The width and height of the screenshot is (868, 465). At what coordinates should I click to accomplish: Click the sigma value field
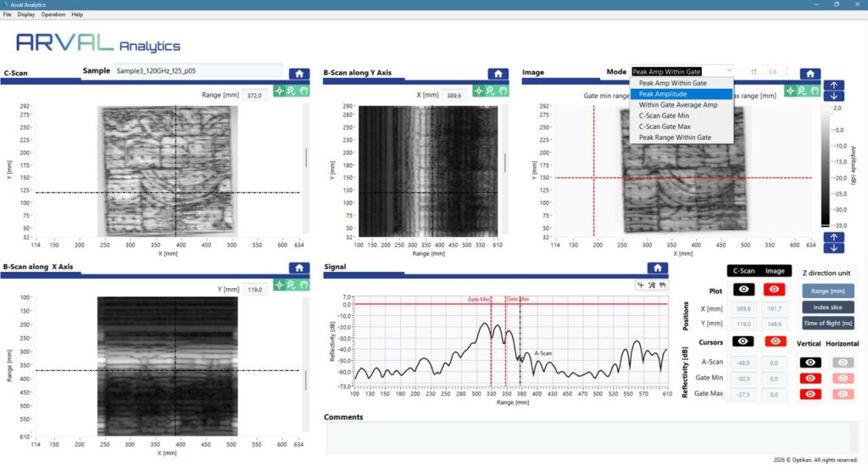point(774,71)
